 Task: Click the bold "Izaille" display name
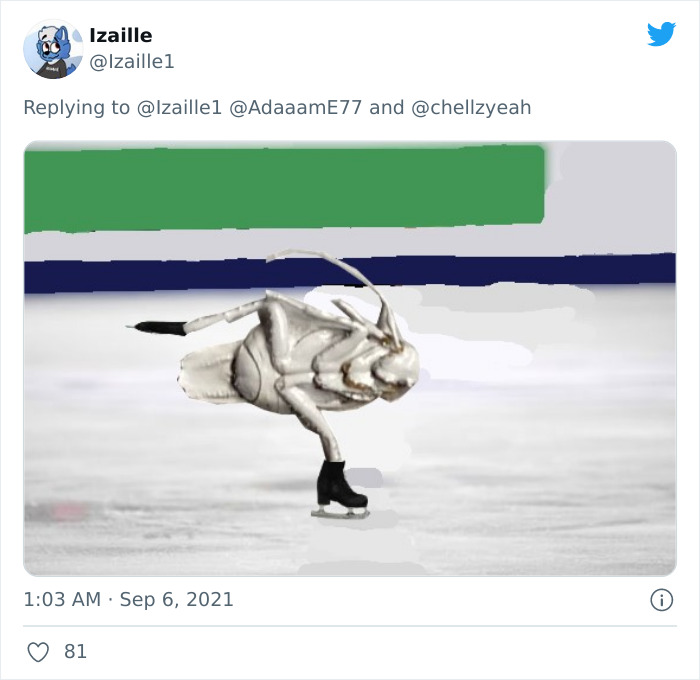click(120, 36)
